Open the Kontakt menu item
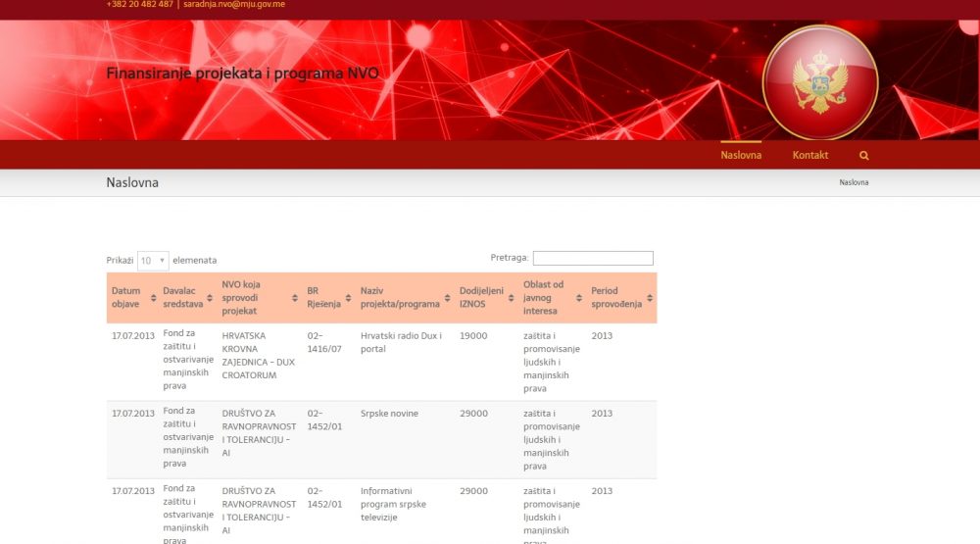Image resolution: width=980 pixels, height=544 pixels. [810, 155]
